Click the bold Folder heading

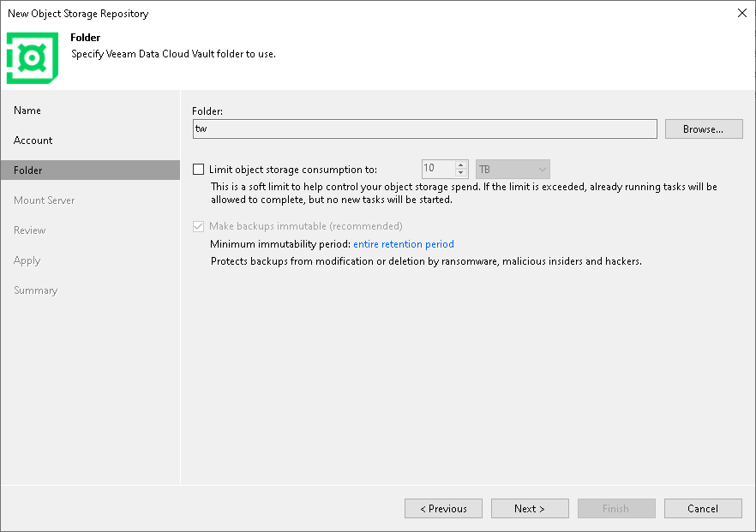86,38
